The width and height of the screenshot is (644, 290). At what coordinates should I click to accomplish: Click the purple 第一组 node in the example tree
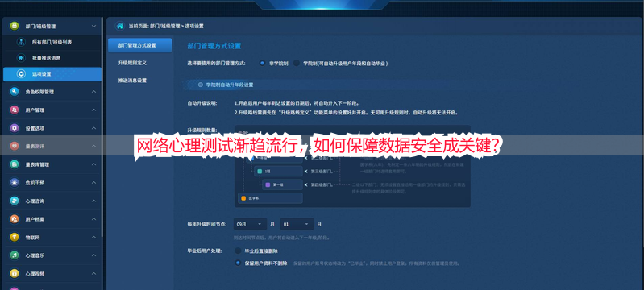282,184
